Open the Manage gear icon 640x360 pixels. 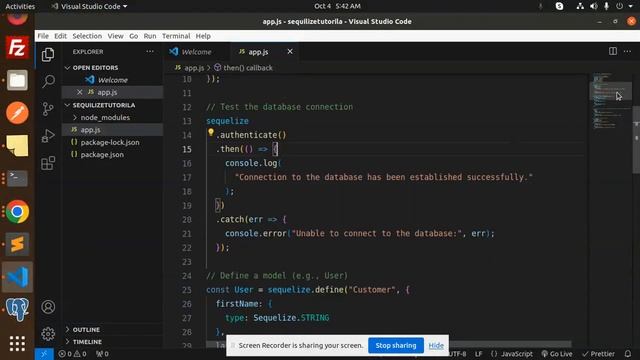[48, 334]
